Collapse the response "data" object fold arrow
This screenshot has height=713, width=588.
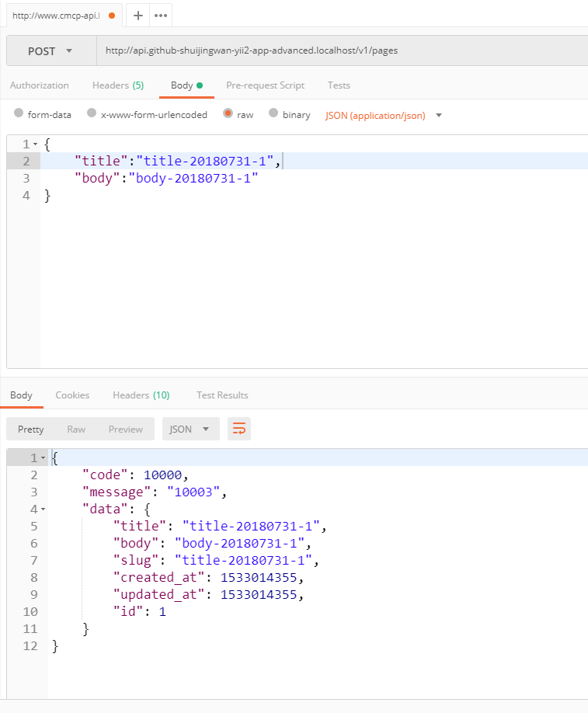[42, 510]
